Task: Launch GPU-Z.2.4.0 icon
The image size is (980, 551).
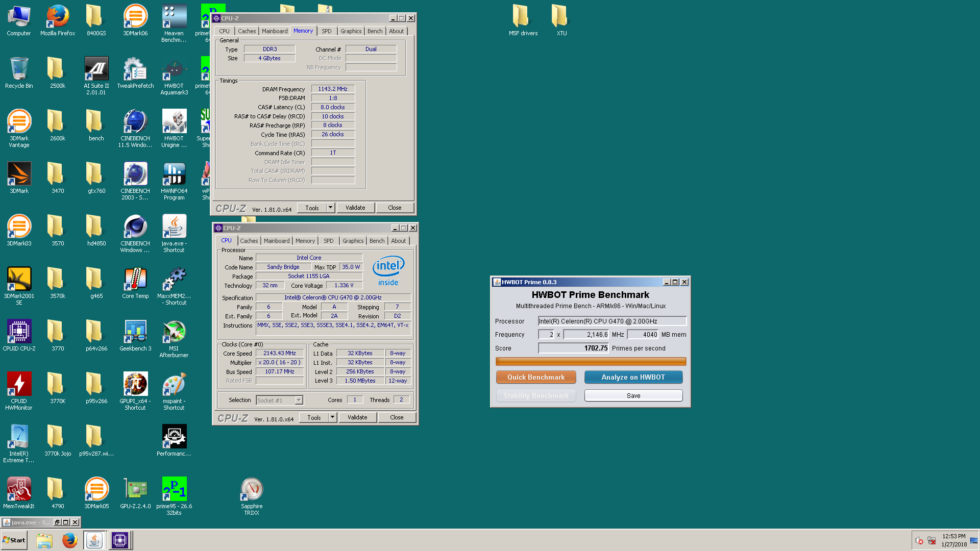Action: coord(135,493)
